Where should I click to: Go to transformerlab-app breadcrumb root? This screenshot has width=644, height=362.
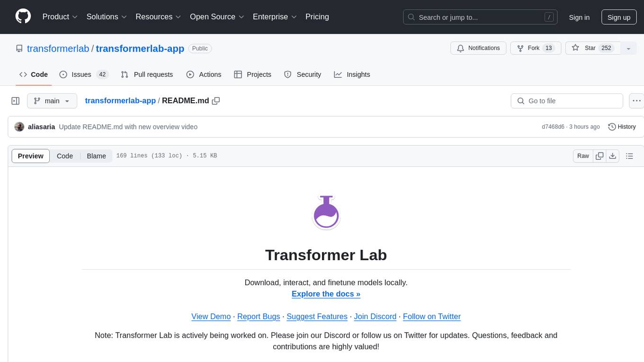pyautogui.click(x=120, y=100)
